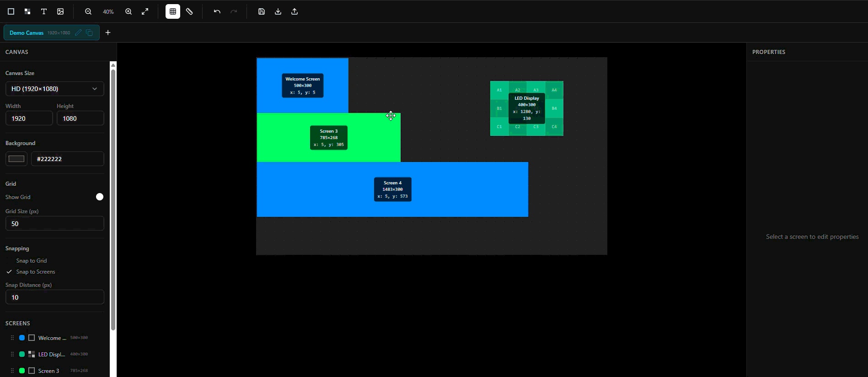Click the left panel scrollbar thumb
The image size is (868, 377).
(113, 199)
